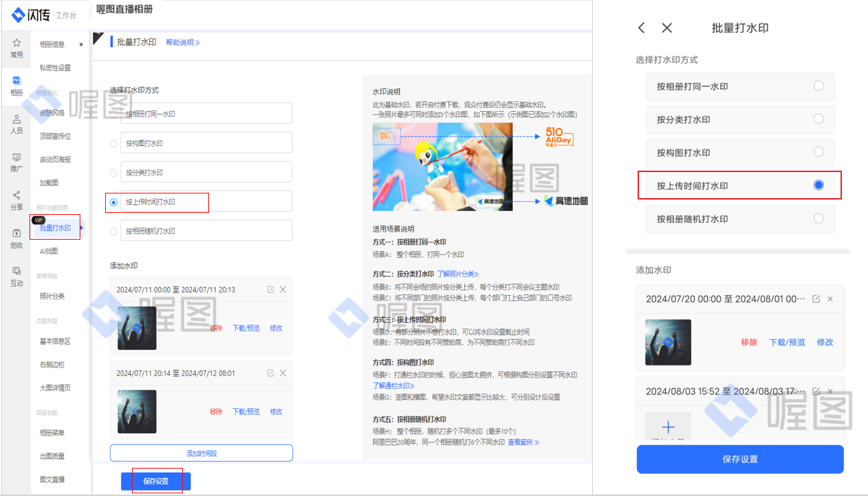The height and width of the screenshot is (496, 868).
Task: Open the 相册 section icon in left rail
Action: coord(17,81)
